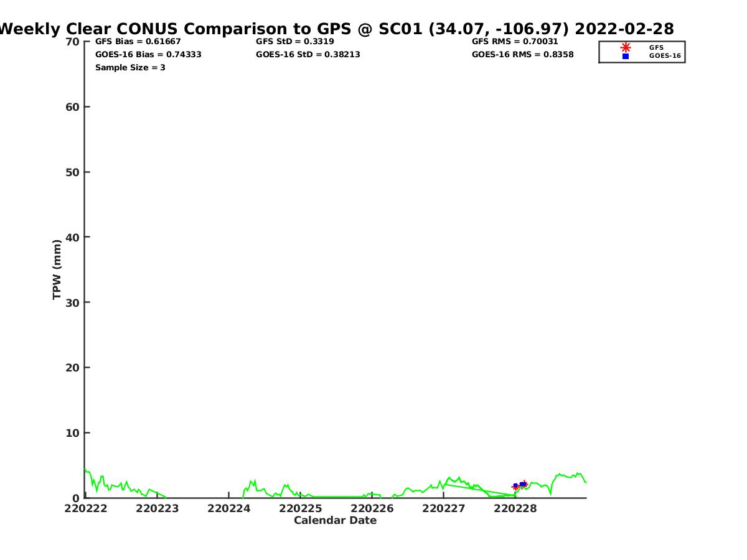Click the 70 y-axis tick label

click(x=72, y=42)
